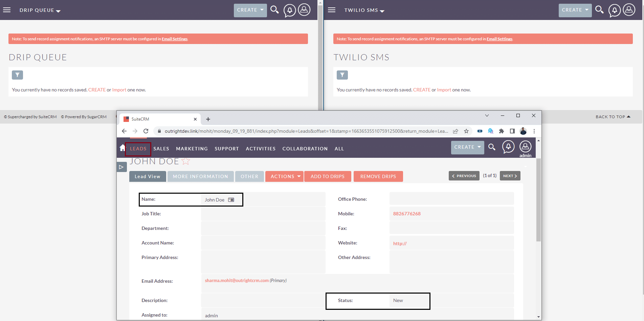Open CREATE dropdown in John Doe window
644x321 pixels.
(x=467, y=147)
